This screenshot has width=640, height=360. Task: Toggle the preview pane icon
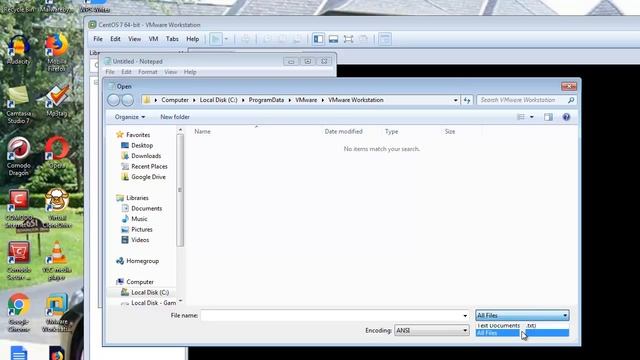coord(548,117)
